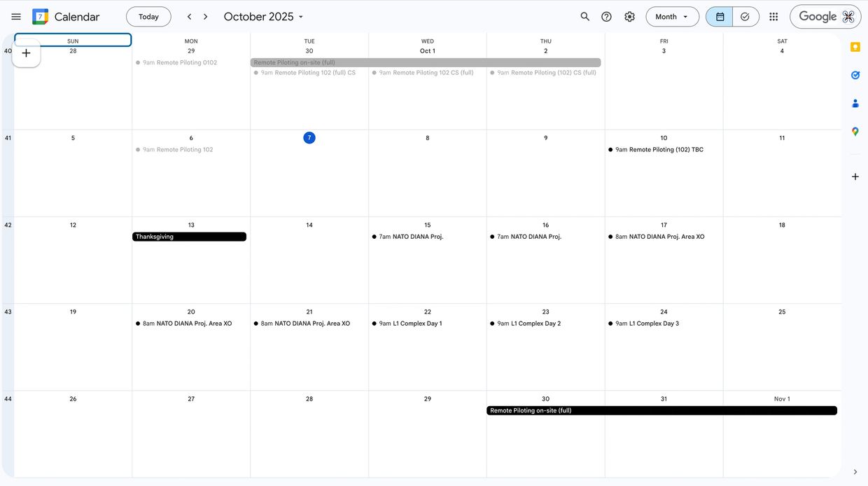The width and height of the screenshot is (868, 486).
Task: Open 9am Remote Piloting 0102 event
Action: pos(190,62)
